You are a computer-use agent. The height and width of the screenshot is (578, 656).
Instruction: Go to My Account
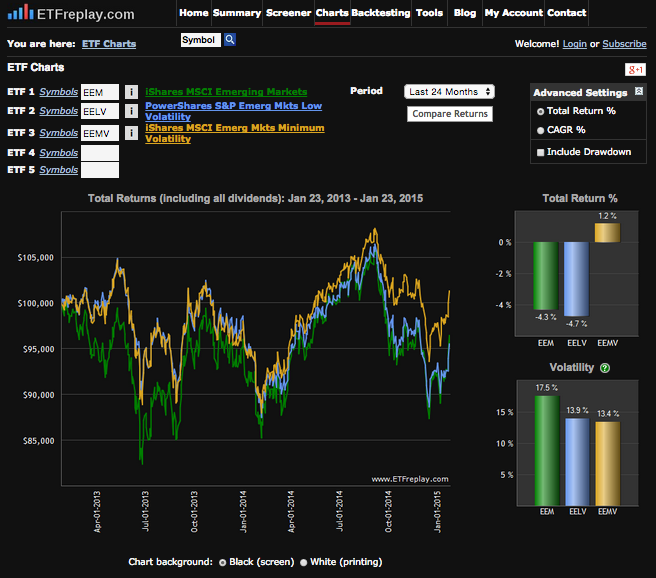(514, 13)
